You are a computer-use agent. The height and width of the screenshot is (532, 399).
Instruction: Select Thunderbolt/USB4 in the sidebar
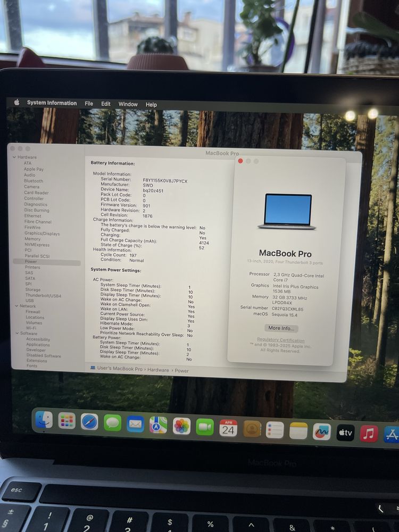click(44, 295)
